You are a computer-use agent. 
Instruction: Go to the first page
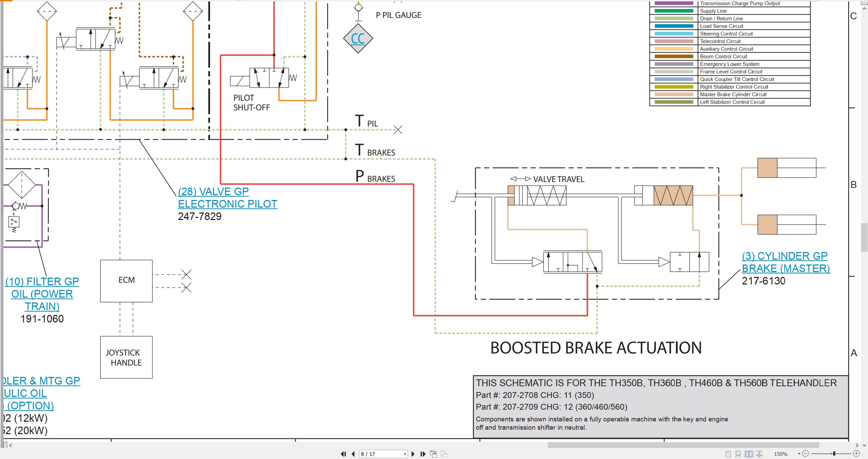[x=343, y=454]
